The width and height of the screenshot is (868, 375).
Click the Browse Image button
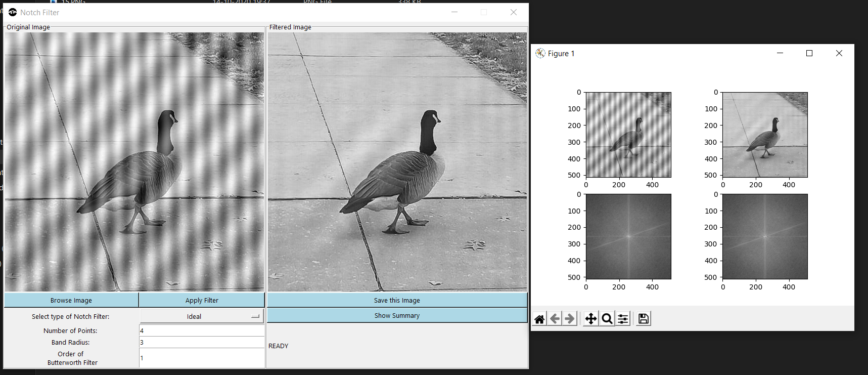pyautogui.click(x=71, y=300)
